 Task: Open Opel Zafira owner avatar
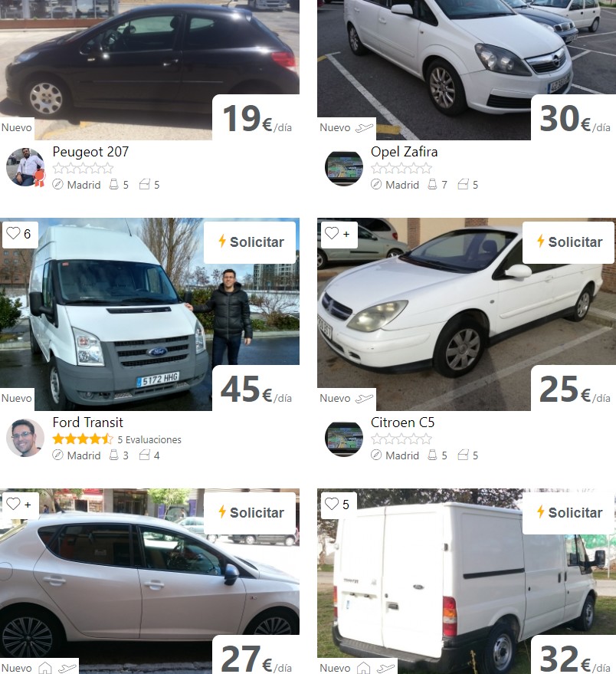pos(344,168)
